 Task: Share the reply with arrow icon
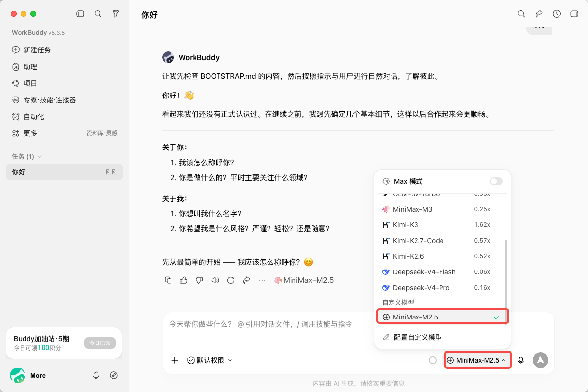pyautogui.click(x=246, y=280)
